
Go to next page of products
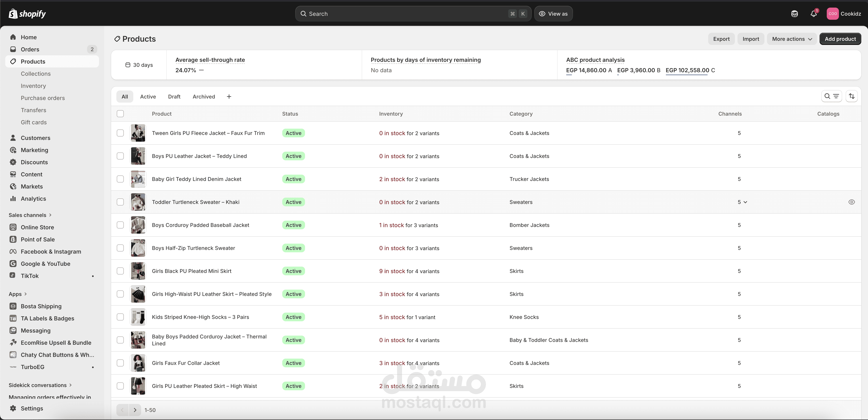[135, 410]
